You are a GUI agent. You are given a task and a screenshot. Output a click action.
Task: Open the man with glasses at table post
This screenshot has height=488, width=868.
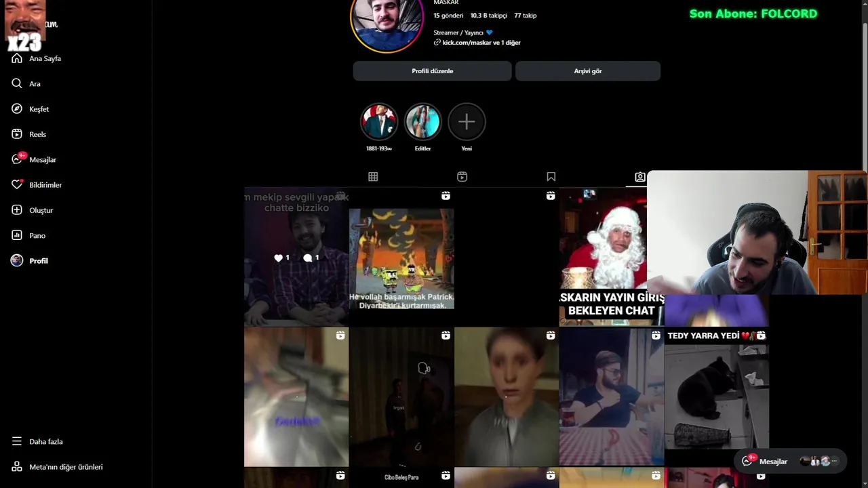point(612,396)
